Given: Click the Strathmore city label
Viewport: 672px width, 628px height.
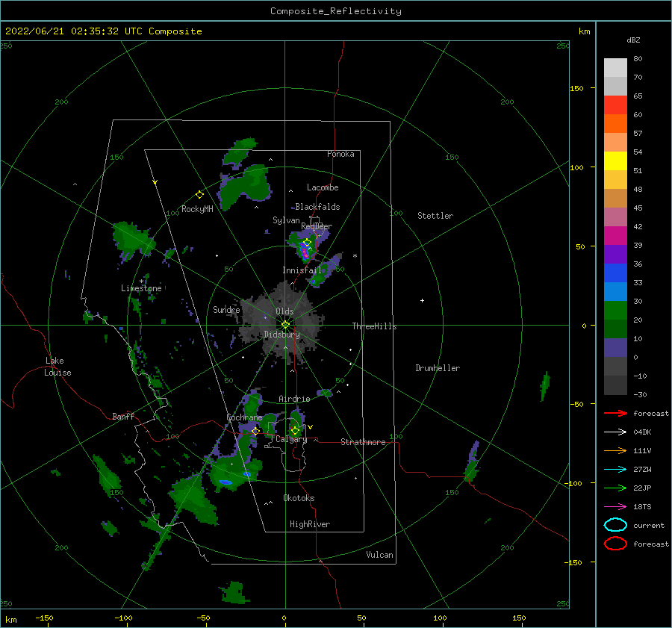Looking at the screenshot, I should (x=363, y=442).
